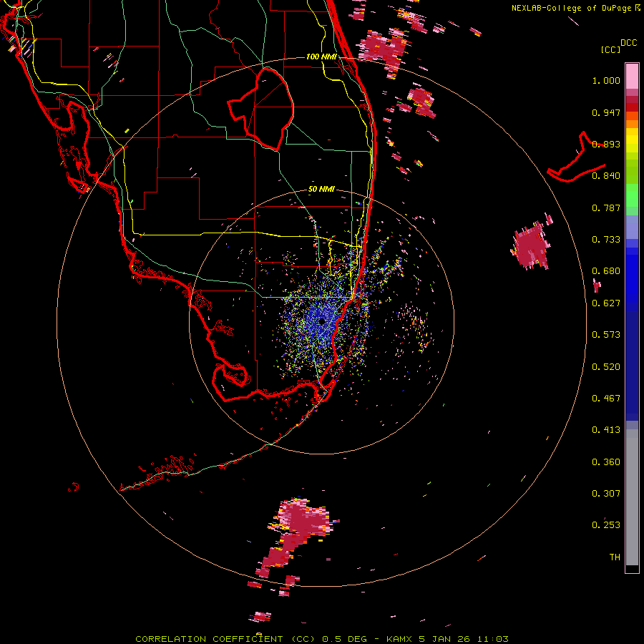Click the 0.520 scale value
Image resolution: width=644 pixels, height=644 pixels.
pos(606,367)
